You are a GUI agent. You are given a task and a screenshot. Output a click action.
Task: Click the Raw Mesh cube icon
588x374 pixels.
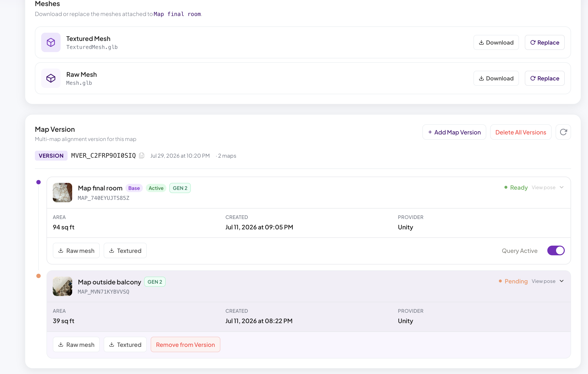pyautogui.click(x=51, y=78)
